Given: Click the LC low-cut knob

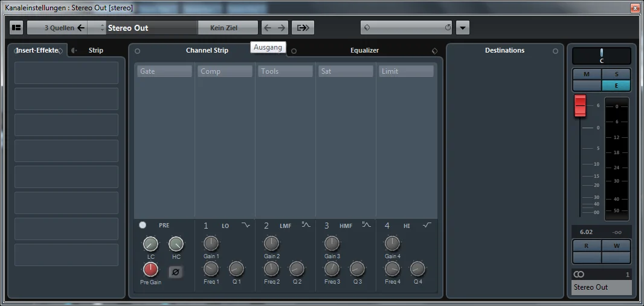Looking at the screenshot, I should (150, 244).
